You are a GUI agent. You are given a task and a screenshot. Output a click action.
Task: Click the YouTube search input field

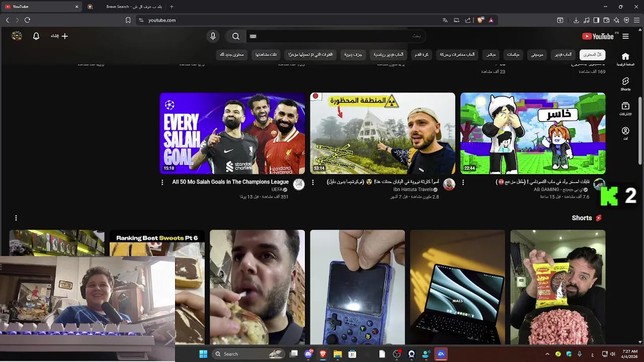[x=336, y=36]
